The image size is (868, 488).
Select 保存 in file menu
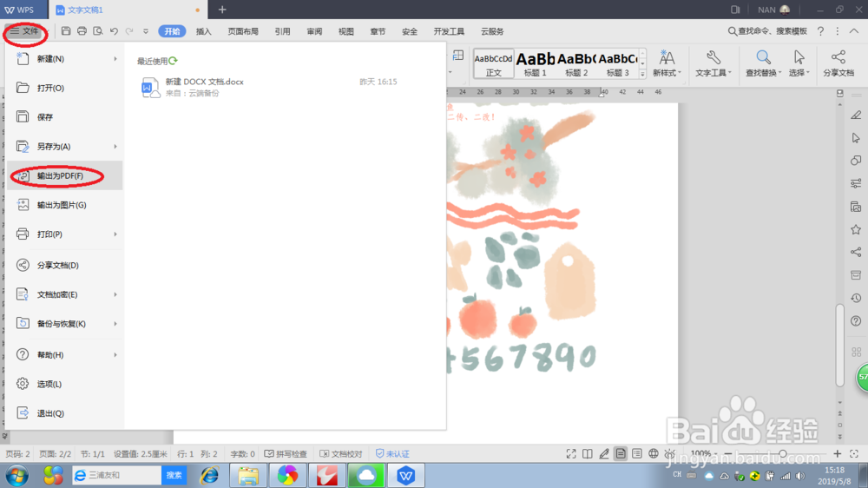click(x=65, y=117)
